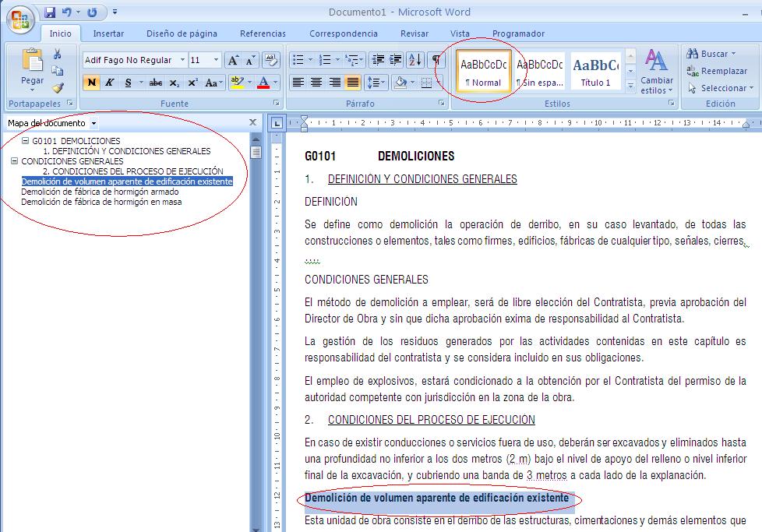
Task: Click the Buscar find button
Action: pyautogui.click(x=711, y=54)
